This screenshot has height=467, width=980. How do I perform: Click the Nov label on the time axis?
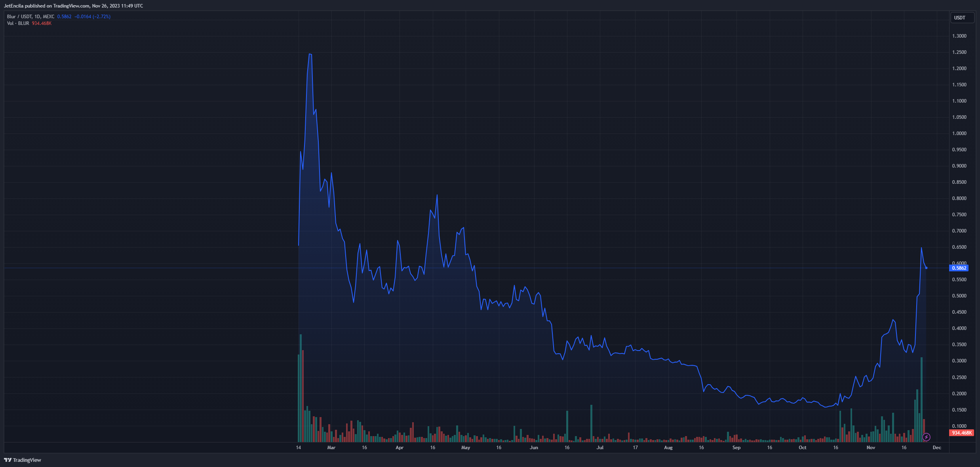coord(871,448)
